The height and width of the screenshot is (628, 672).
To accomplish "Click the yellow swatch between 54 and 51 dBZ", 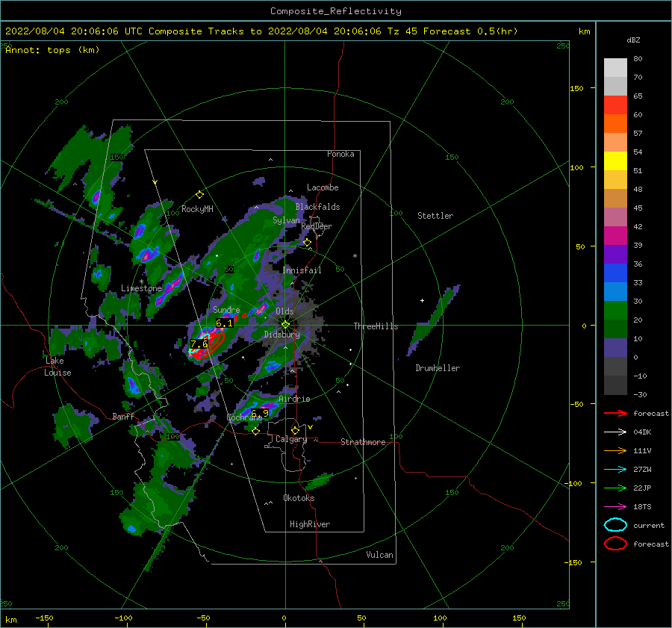I will tap(615, 161).
